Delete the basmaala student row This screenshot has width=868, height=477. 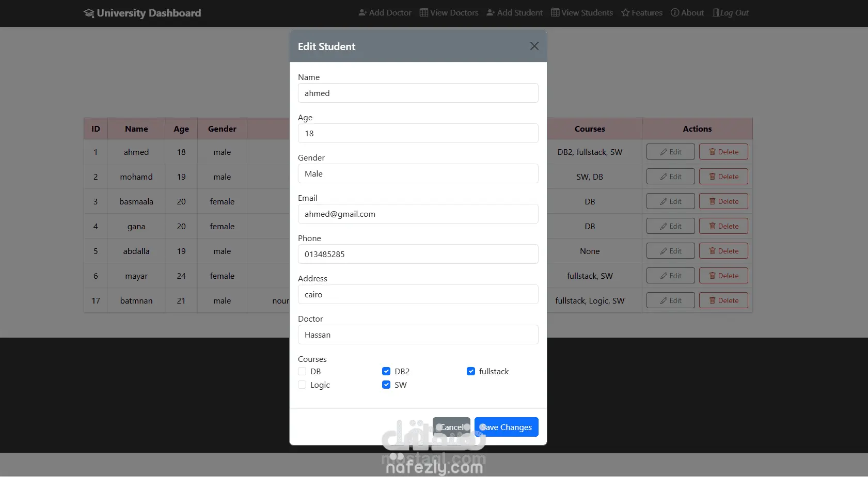click(x=723, y=201)
